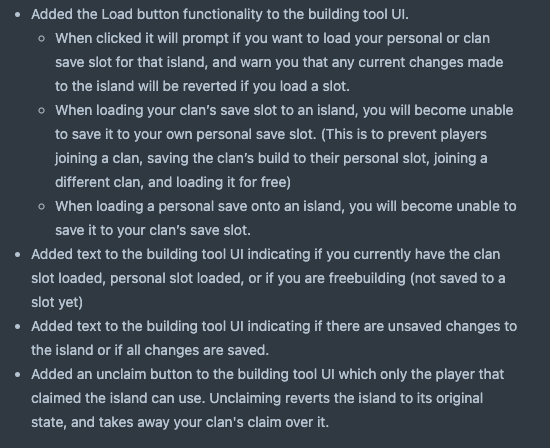Click the line 'save it to your clan's save slot.'
550x448 pixels.
point(153,230)
